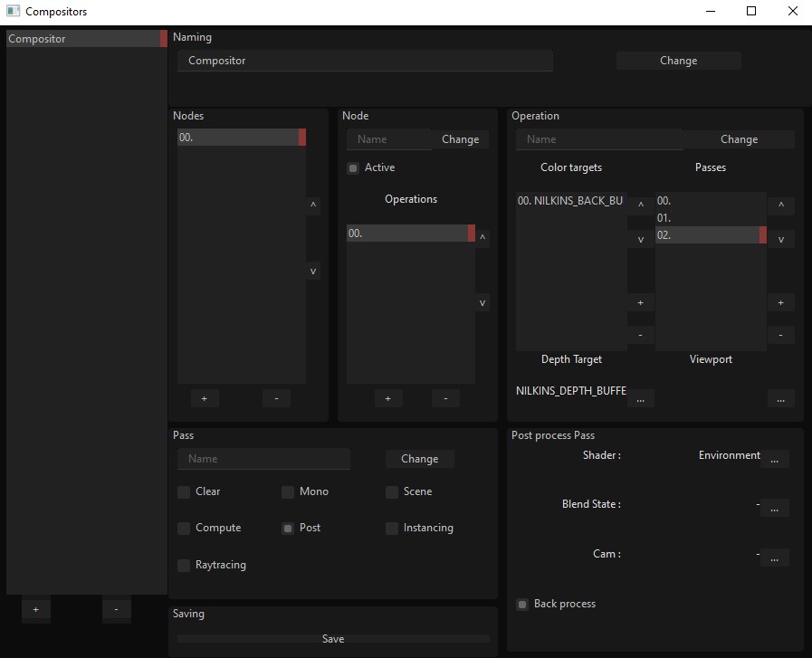Move pass up with Passes up arrow
The height and width of the screenshot is (658, 812).
click(781, 205)
